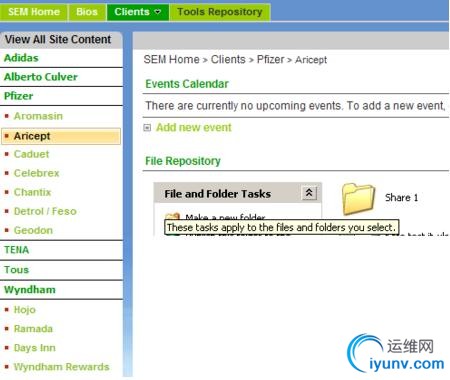Click the icon beside Add new event
The width and height of the screenshot is (450, 380).
147,128
